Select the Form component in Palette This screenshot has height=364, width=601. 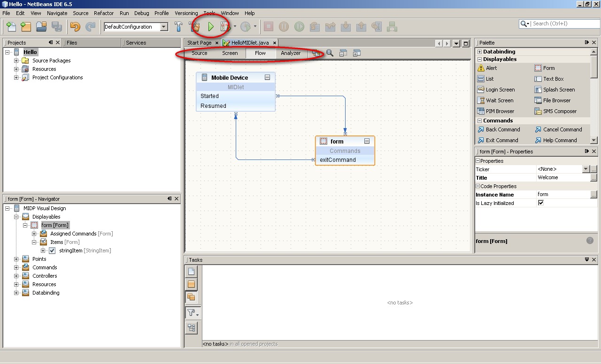(545, 68)
